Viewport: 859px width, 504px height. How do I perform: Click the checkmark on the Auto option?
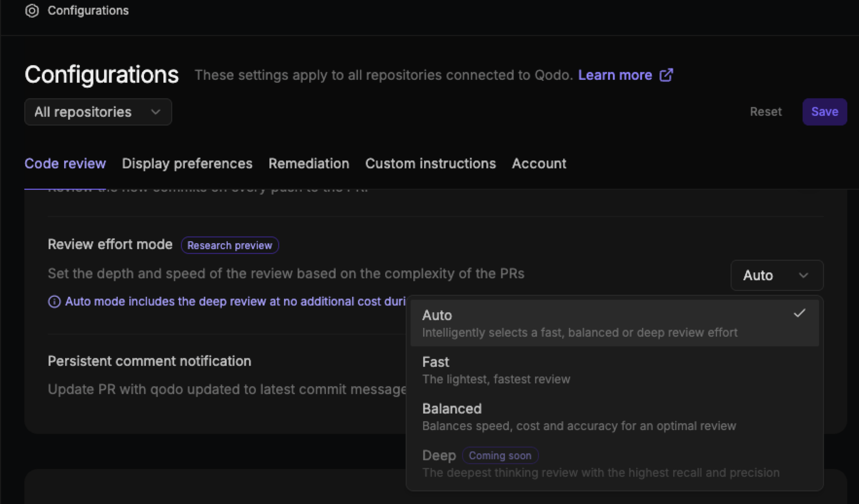point(800,313)
